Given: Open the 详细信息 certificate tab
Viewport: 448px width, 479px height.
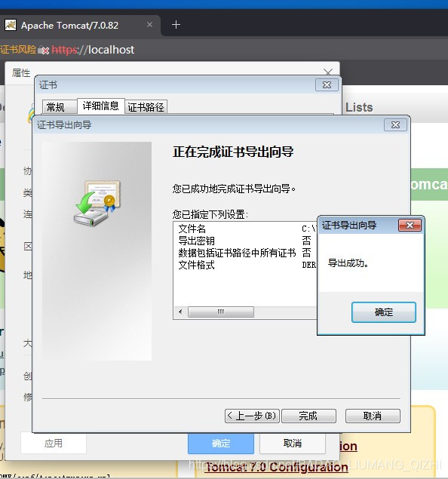Looking at the screenshot, I should pos(101,106).
